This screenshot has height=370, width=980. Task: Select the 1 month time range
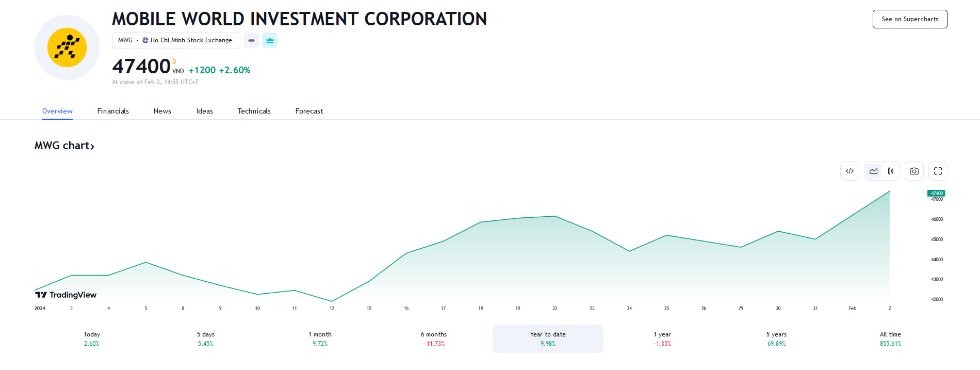(320, 339)
